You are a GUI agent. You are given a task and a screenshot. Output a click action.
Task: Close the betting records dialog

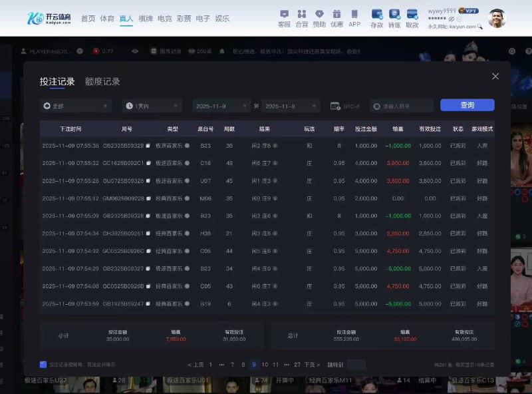point(495,77)
